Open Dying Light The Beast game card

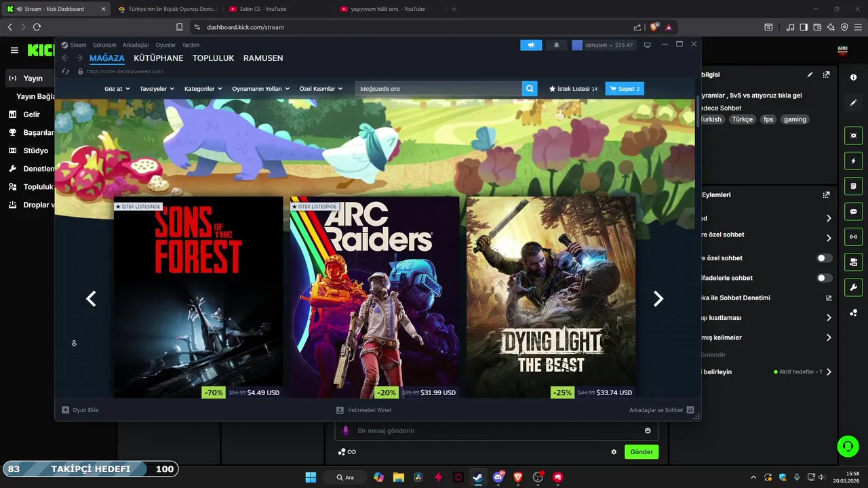(x=551, y=298)
